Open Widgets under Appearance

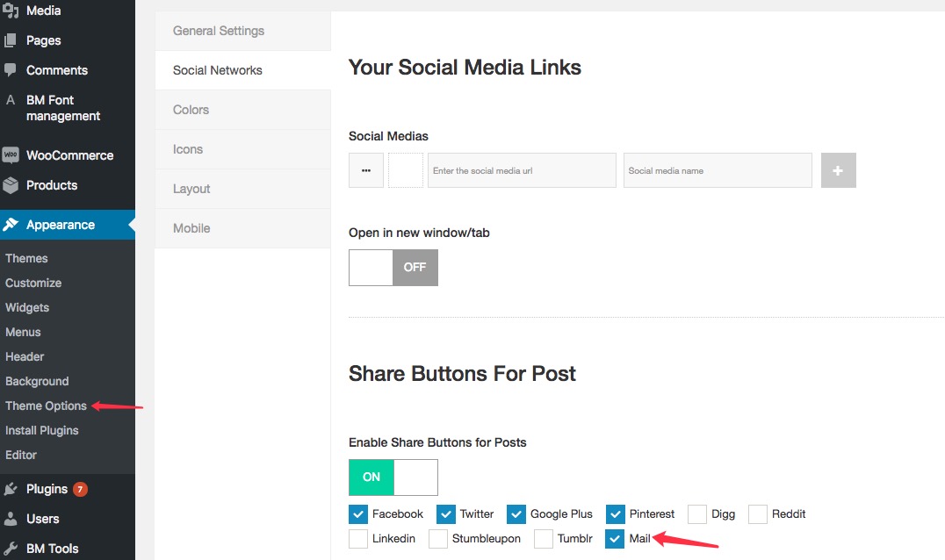pos(27,308)
